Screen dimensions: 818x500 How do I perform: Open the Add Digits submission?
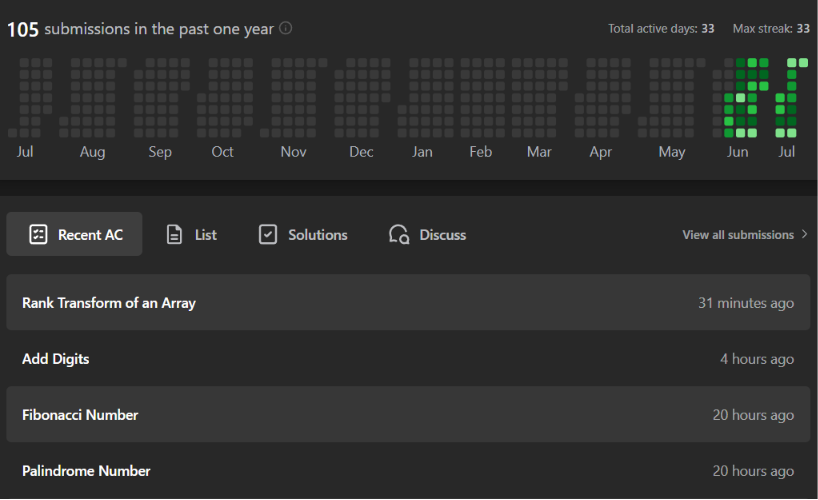click(408, 359)
